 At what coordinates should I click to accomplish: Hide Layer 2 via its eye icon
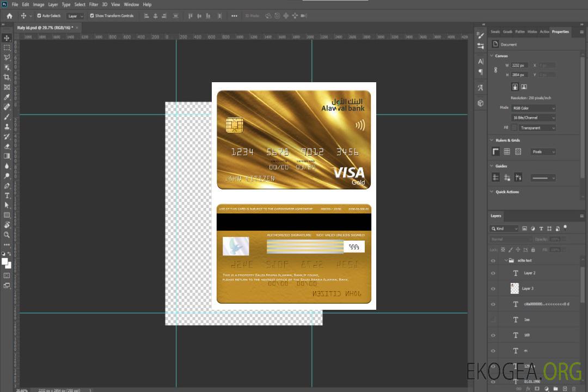493,273
